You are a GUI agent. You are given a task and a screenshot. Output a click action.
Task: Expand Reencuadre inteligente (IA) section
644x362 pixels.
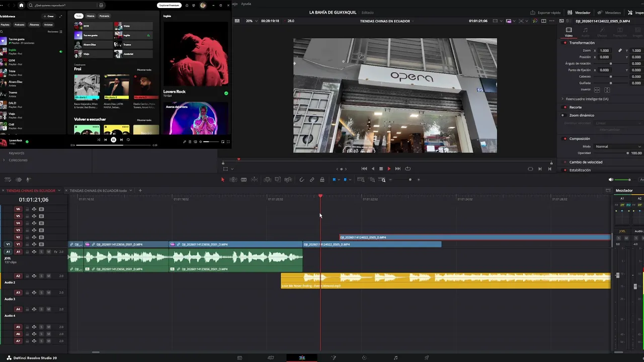[x=562, y=99]
